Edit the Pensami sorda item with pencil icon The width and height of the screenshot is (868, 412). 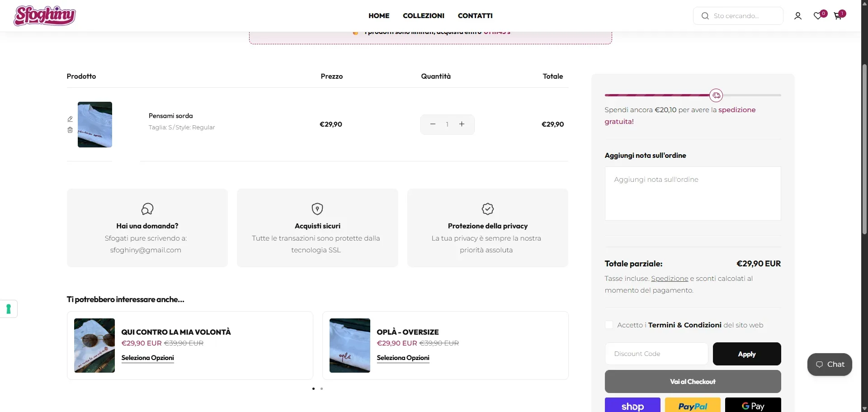tap(70, 119)
